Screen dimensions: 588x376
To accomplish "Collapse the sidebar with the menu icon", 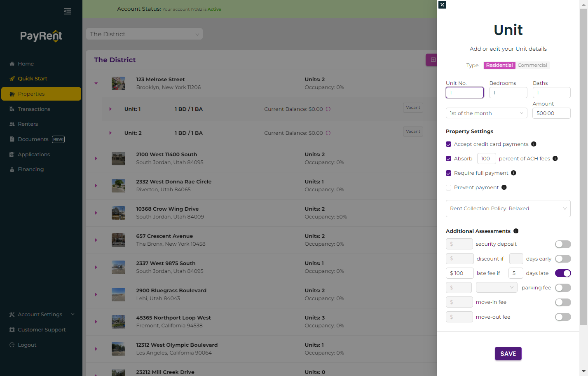I will (68, 11).
